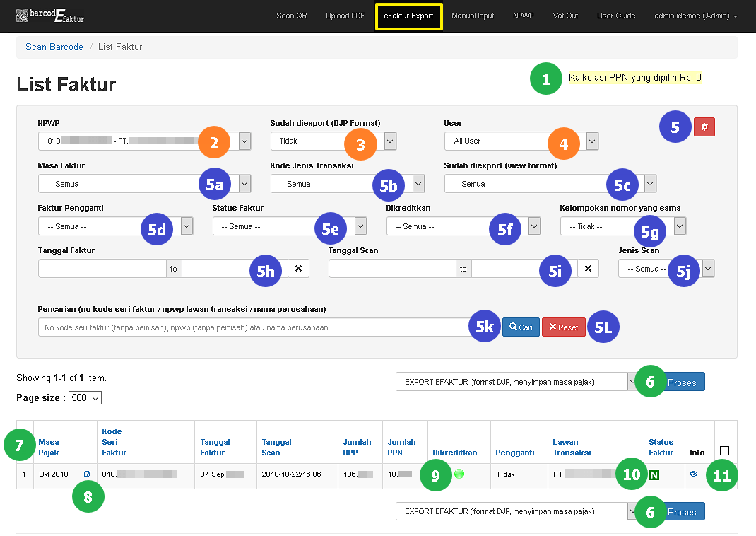
Task: Click the Tanggal Faktur start date field
Action: pyautogui.click(x=102, y=269)
